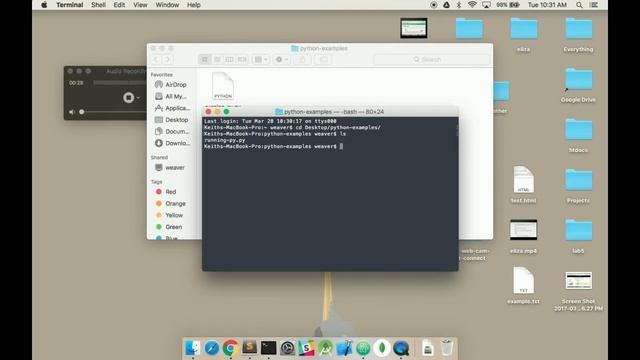Select eliza.mp4 video on desktop
The image size is (640, 360).
tap(524, 237)
